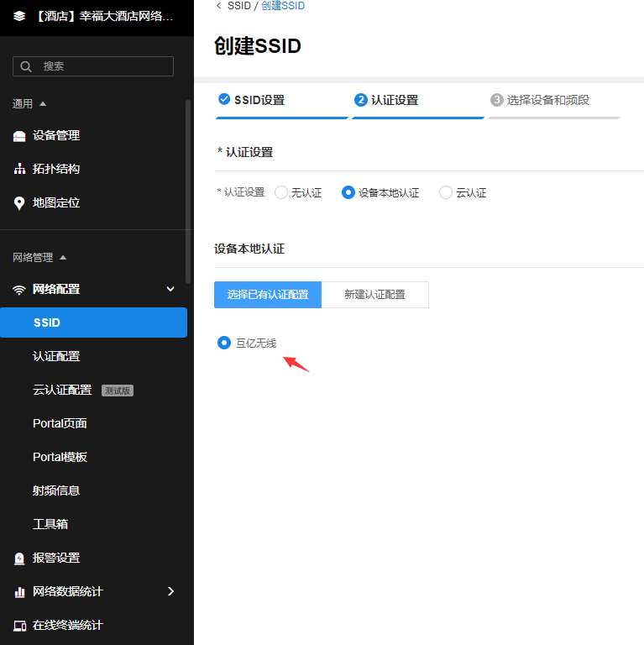Click the 选择已有认证配置 button
Screen dimensions: 644x645
(x=268, y=295)
